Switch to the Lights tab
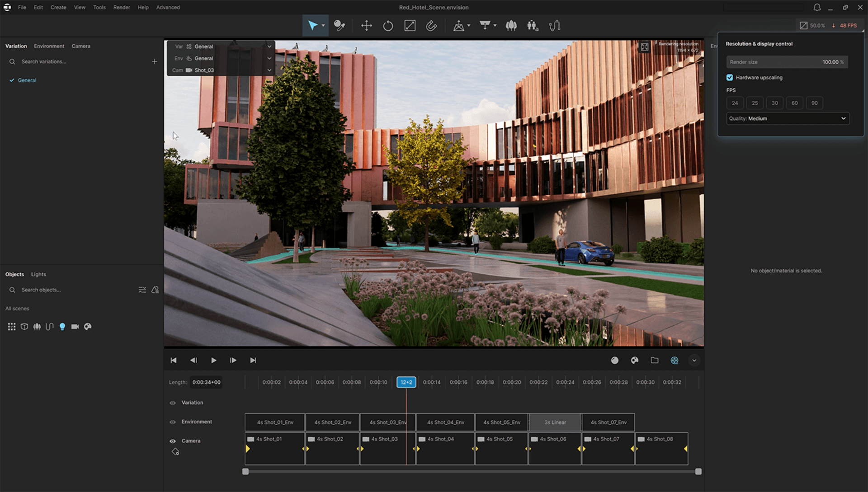This screenshot has width=868, height=492. pyautogui.click(x=38, y=274)
